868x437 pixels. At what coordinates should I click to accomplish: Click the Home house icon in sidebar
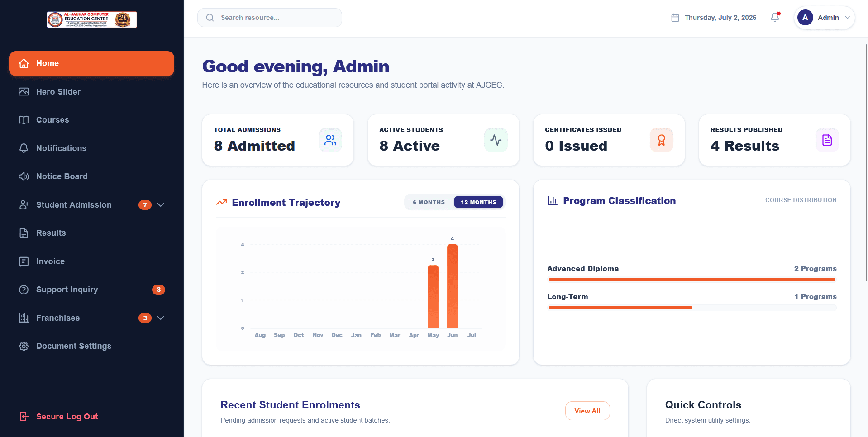24,63
